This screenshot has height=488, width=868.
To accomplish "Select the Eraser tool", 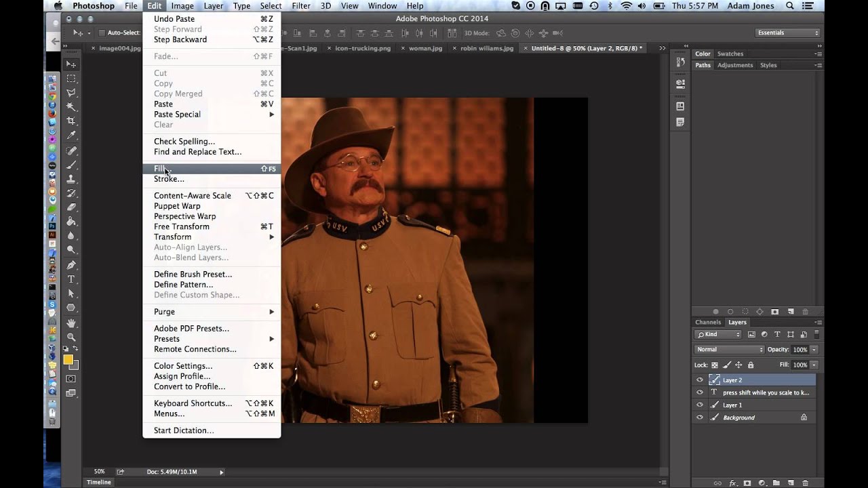I will click(71, 207).
